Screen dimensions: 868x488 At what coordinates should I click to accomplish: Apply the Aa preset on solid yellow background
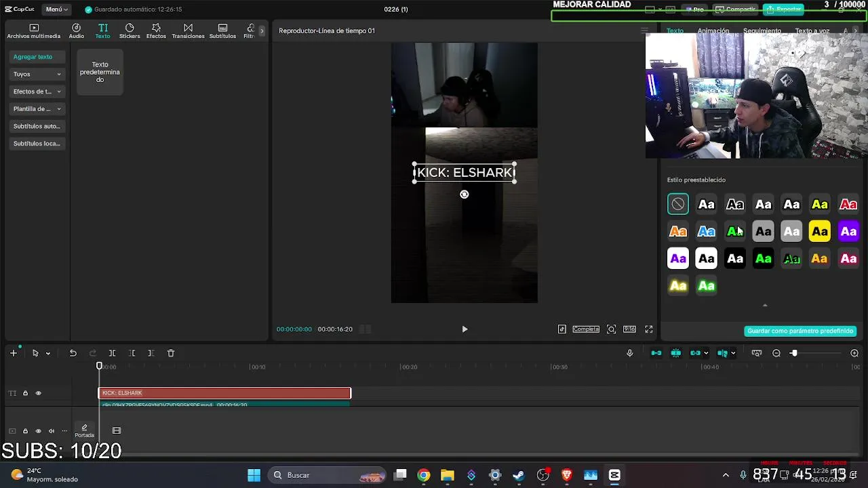click(x=820, y=232)
